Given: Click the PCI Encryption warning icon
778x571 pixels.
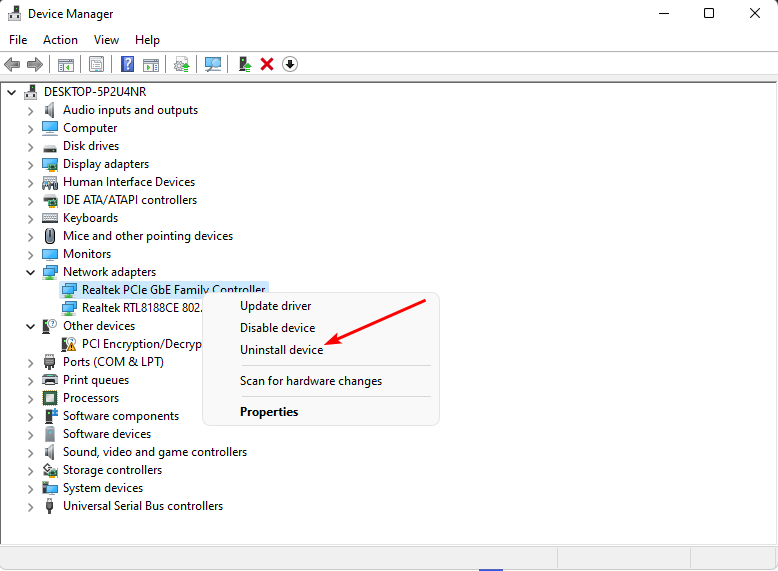Looking at the screenshot, I should pos(68,344).
